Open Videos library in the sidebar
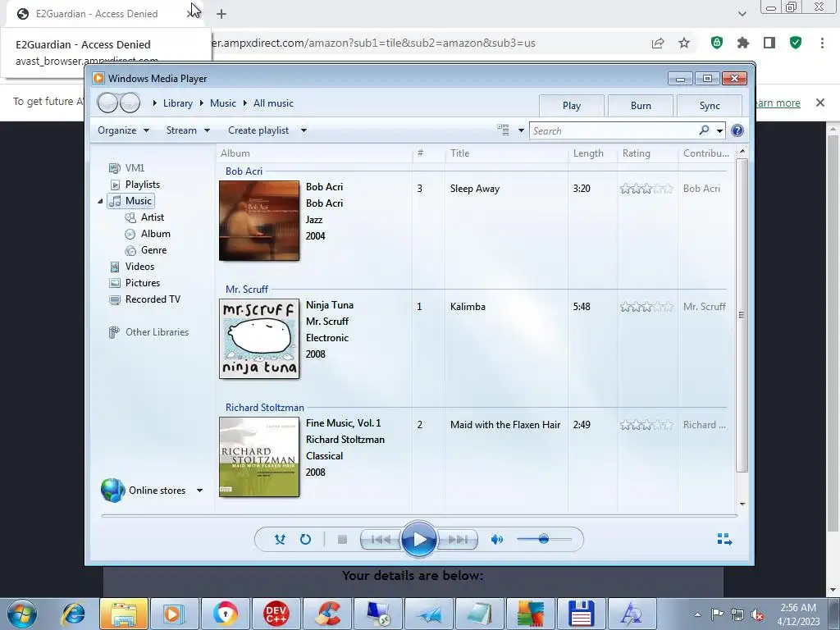 pos(132,267)
